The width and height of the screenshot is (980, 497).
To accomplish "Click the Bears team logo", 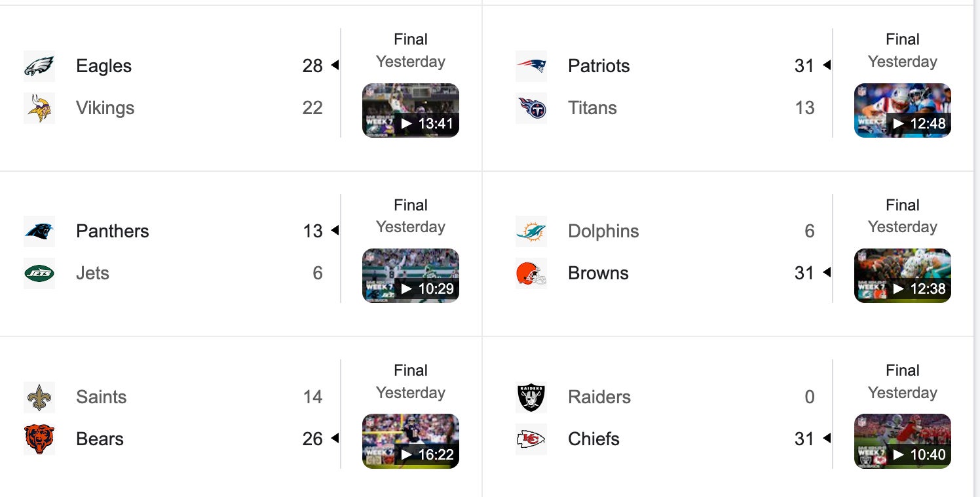I will pos(39,439).
